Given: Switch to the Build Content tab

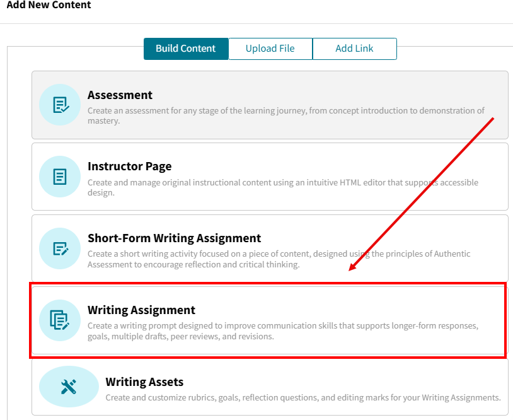Looking at the screenshot, I should point(185,49).
